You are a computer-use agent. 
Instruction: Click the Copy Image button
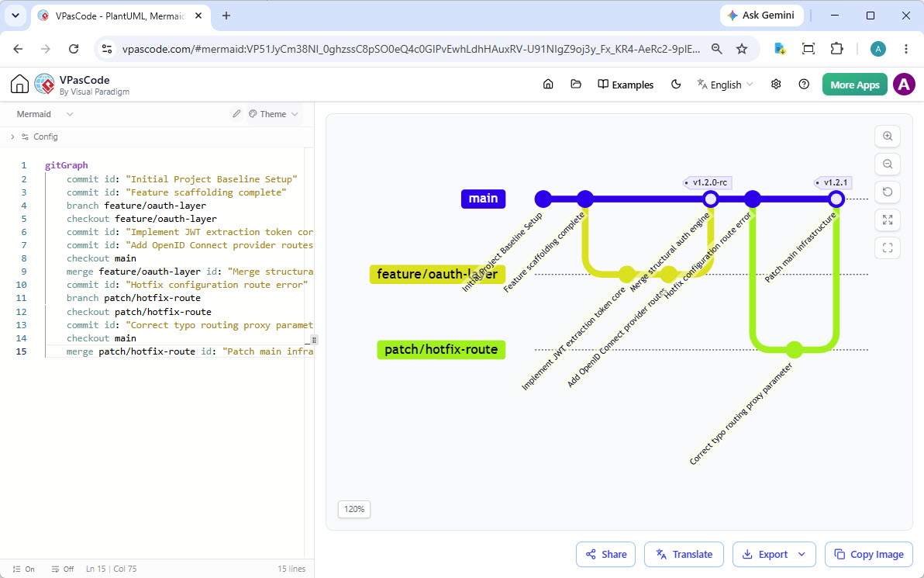[869, 555]
